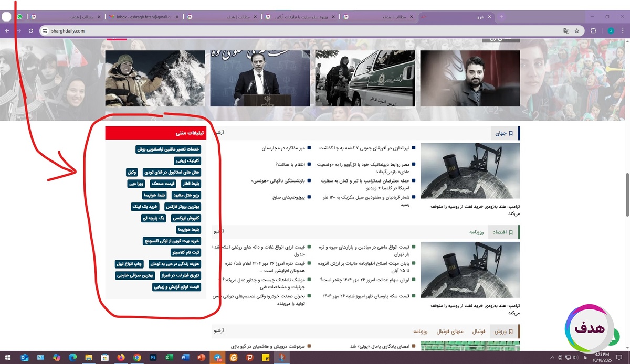Open the آرشیو link above the world news
Image resolution: width=630 pixels, height=364 pixels.
point(219,132)
